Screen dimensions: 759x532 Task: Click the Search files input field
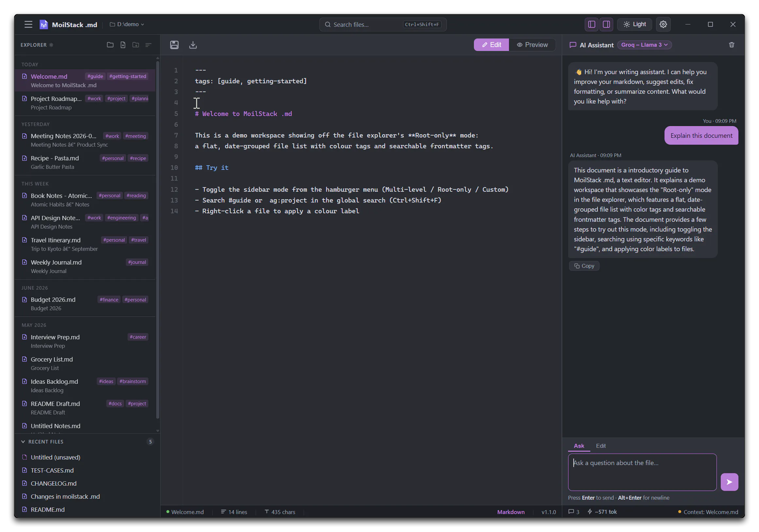click(383, 24)
